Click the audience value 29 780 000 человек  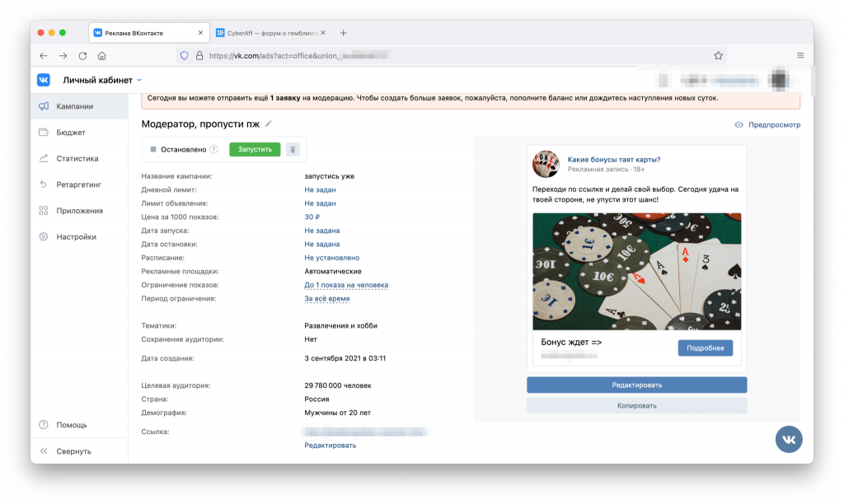pos(337,385)
